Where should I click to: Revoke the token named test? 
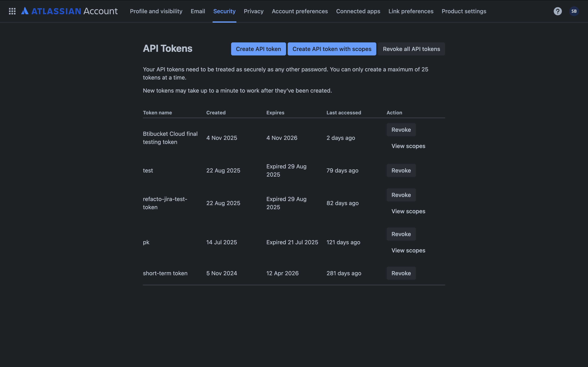(x=401, y=170)
